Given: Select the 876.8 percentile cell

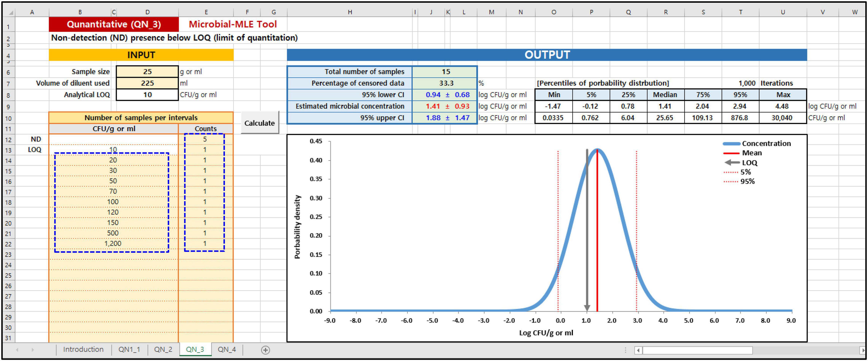Looking at the screenshot, I should (x=740, y=118).
